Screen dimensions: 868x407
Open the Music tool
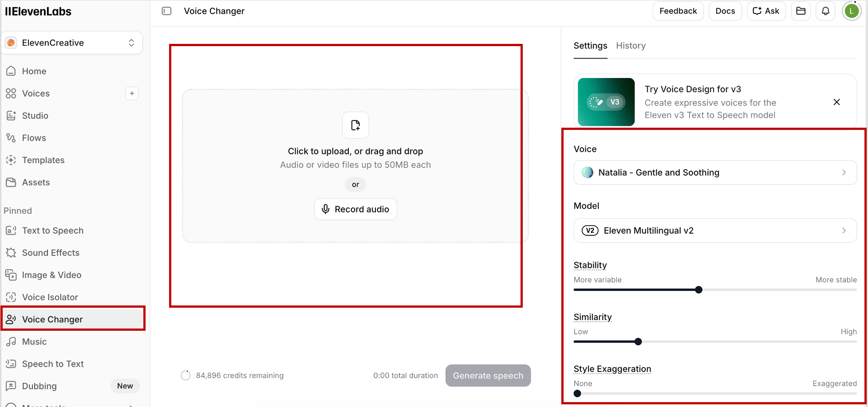coord(34,342)
